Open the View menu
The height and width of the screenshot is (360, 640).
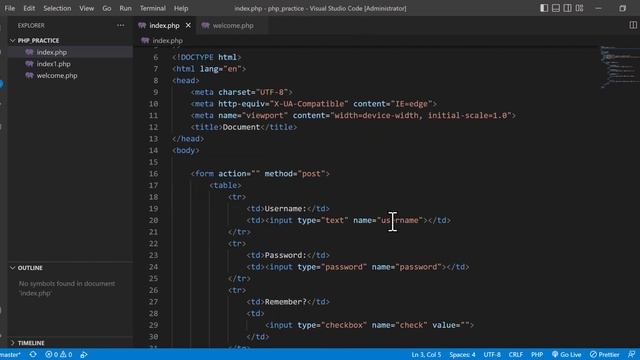(x=87, y=8)
